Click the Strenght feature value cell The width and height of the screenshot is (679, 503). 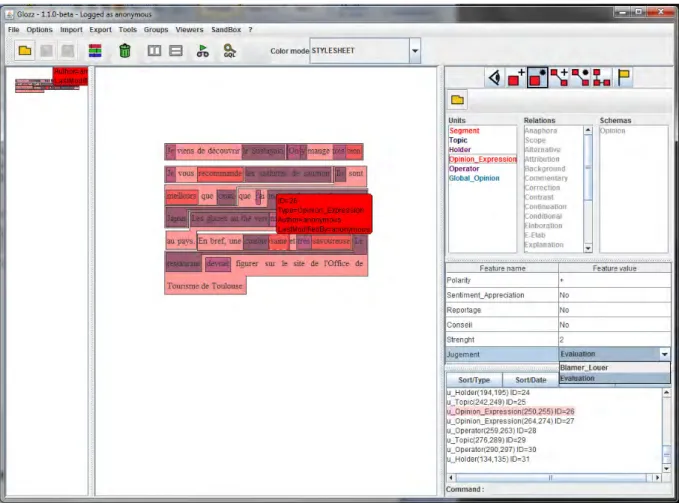point(614,339)
